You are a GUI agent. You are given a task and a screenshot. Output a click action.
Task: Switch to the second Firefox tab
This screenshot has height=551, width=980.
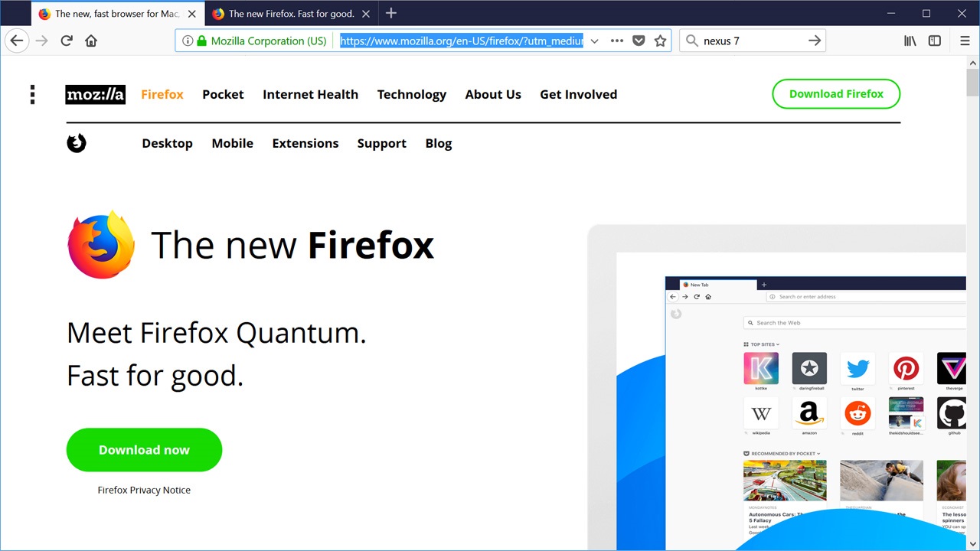click(x=291, y=13)
